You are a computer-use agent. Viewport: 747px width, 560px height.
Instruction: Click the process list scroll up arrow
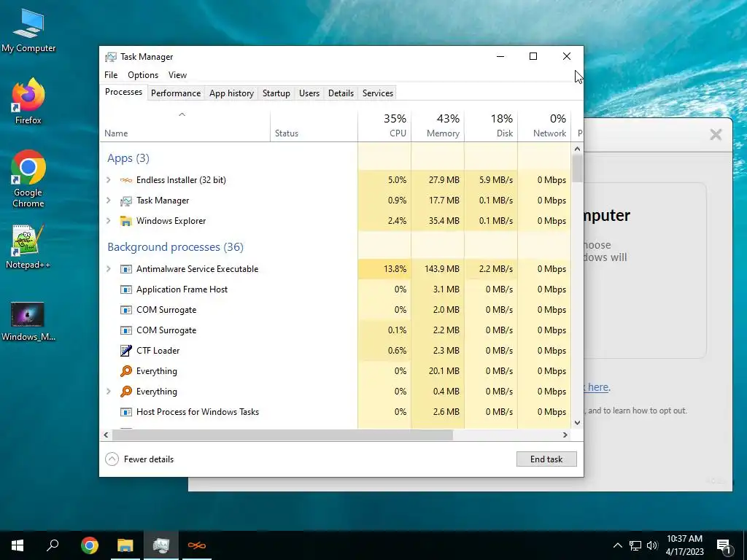(x=578, y=149)
